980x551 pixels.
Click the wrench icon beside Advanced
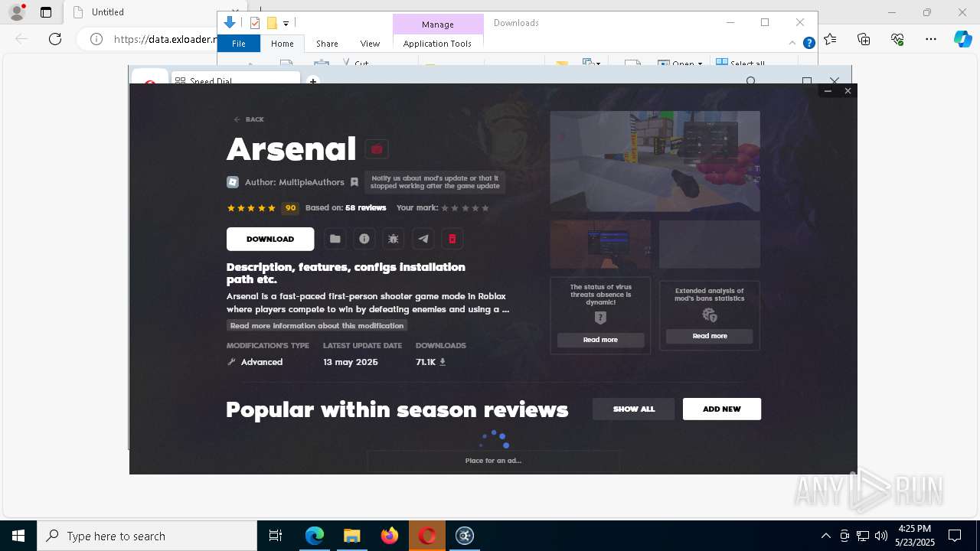[x=231, y=362]
